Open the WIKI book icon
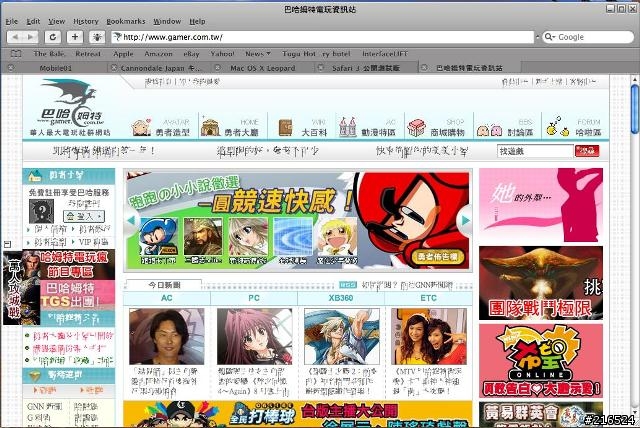Viewport: 640px width, 428px height. click(x=285, y=127)
